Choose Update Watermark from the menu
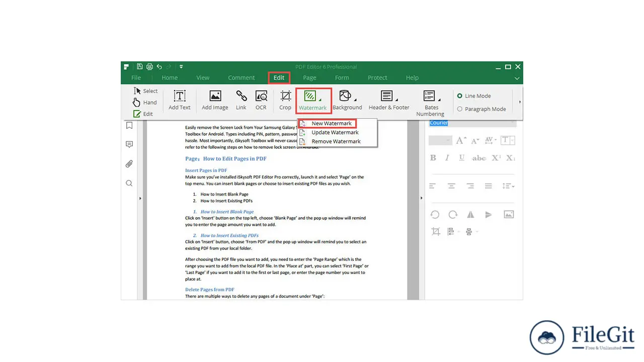 [x=337, y=132]
